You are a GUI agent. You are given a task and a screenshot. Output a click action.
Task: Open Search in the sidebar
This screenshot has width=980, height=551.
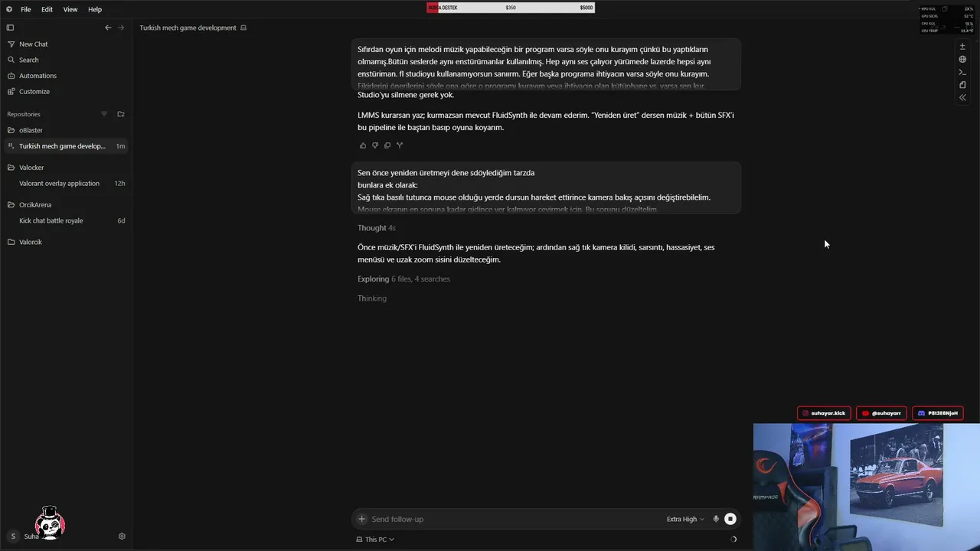point(64,60)
